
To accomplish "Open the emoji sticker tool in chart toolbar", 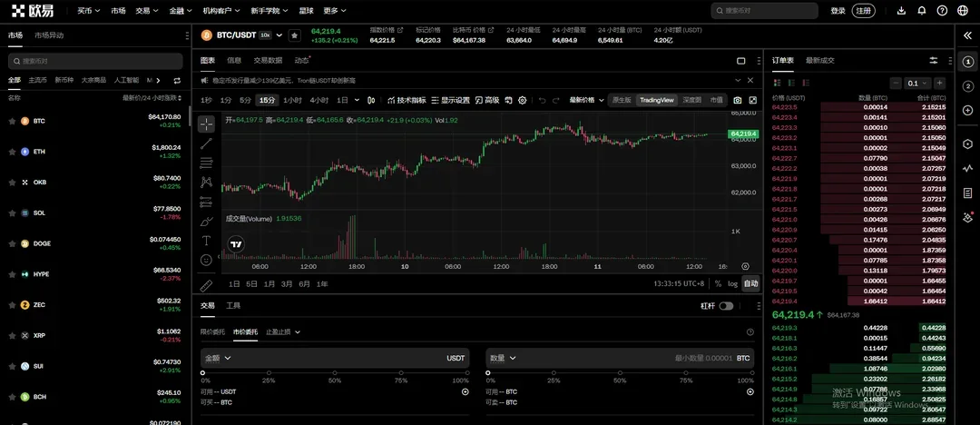I will (206, 260).
